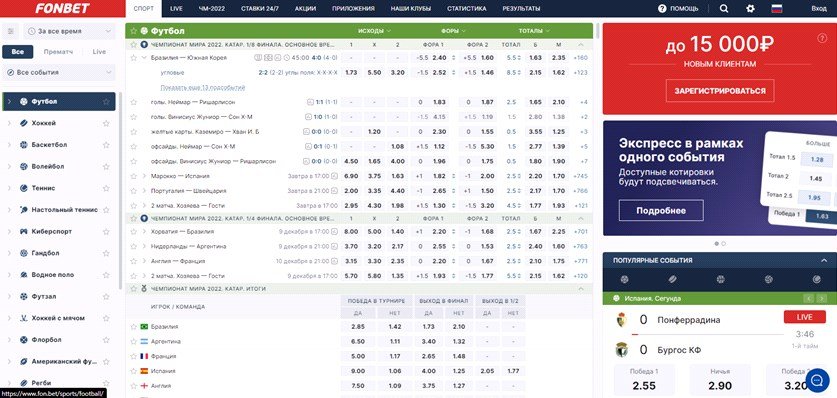This screenshot has height=398, width=837.
Task: Toggle favorite star on Футбол section header
Action: (x=133, y=31)
